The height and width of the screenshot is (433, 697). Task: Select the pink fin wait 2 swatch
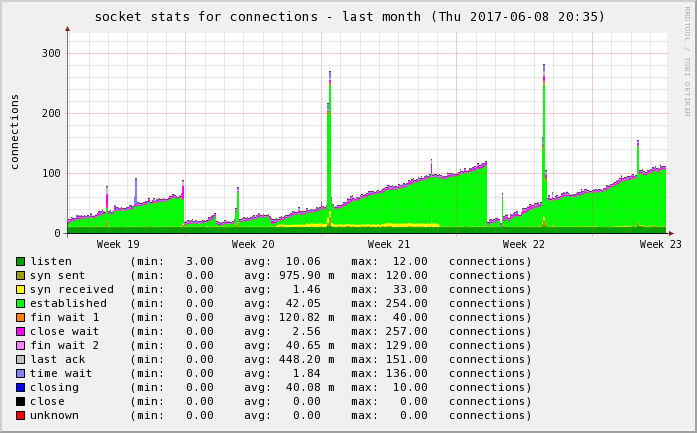(x=20, y=345)
